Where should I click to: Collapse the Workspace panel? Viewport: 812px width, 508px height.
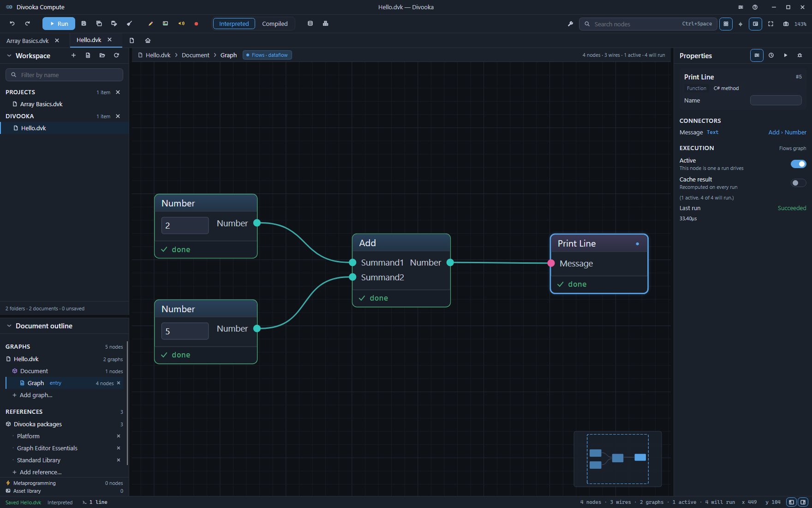pos(9,55)
